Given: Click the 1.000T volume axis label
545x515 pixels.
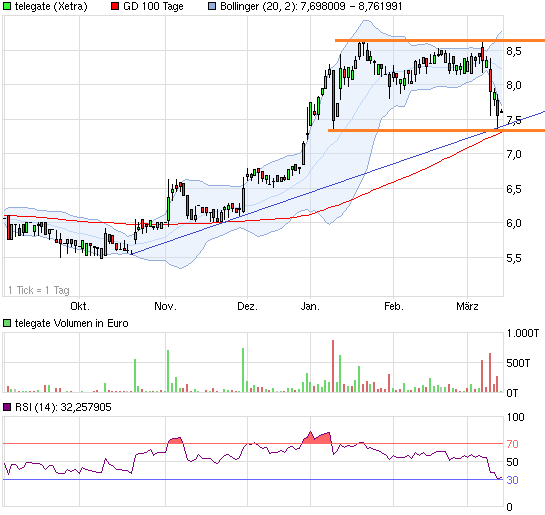Looking at the screenshot, I should coord(522,333).
